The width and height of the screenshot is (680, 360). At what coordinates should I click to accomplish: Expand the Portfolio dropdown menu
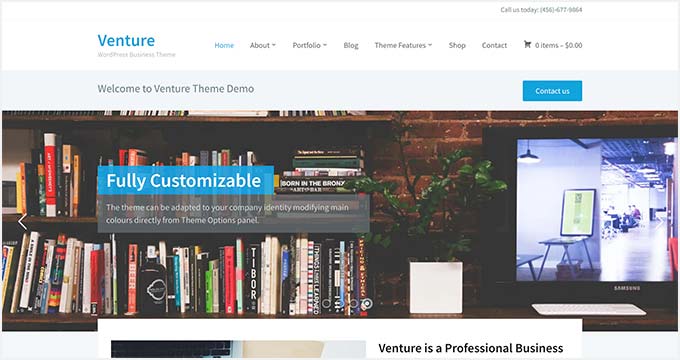tap(310, 45)
